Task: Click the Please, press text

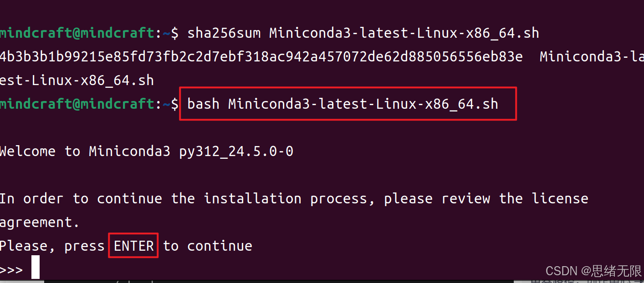Action: (x=52, y=246)
